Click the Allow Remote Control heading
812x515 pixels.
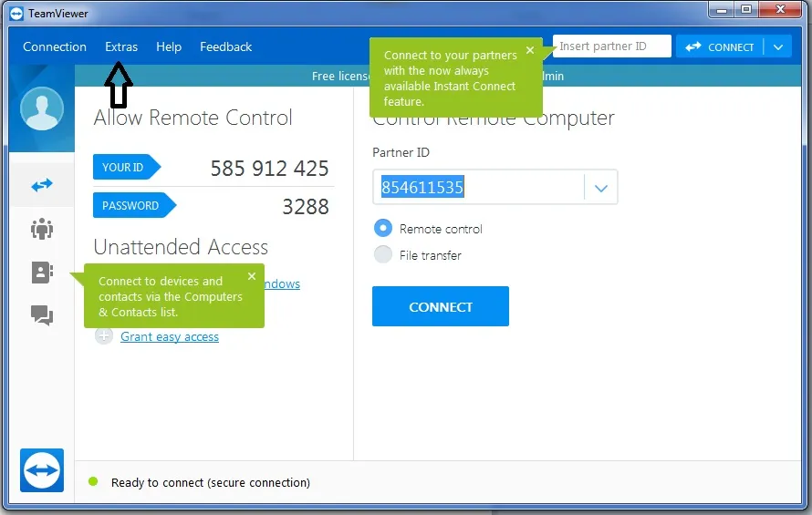coord(193,118)
